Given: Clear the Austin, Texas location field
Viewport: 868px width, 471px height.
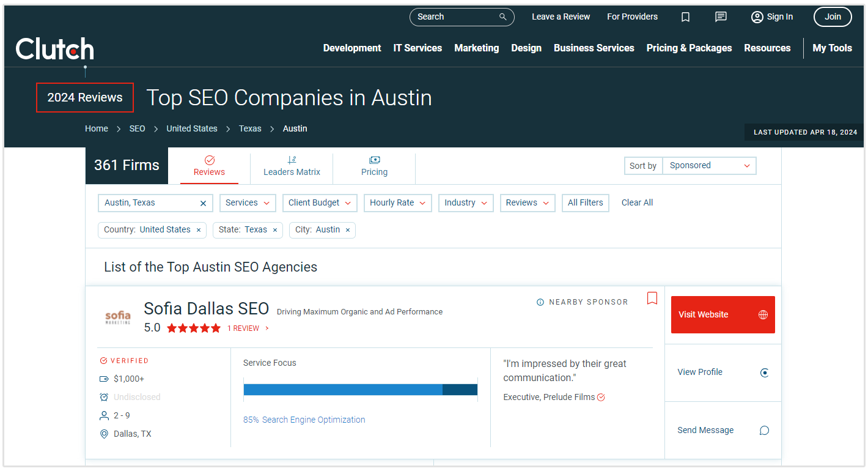Looking at the screenshot, I should [x=204, y=203].
